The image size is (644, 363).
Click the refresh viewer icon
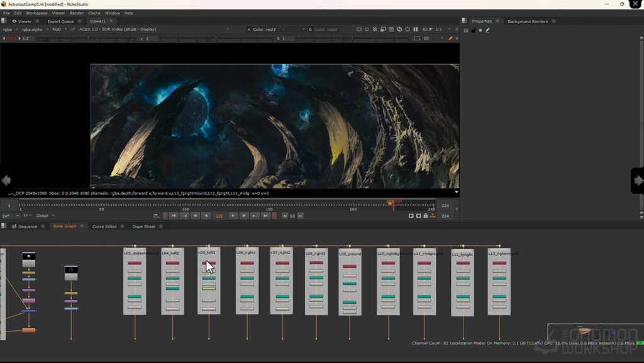[x=399, y=30]
